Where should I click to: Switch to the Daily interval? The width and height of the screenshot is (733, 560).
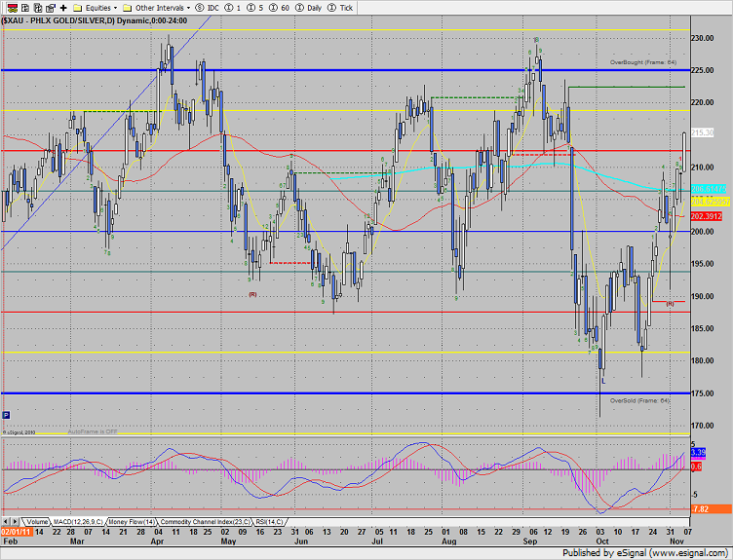click(309, 8)
